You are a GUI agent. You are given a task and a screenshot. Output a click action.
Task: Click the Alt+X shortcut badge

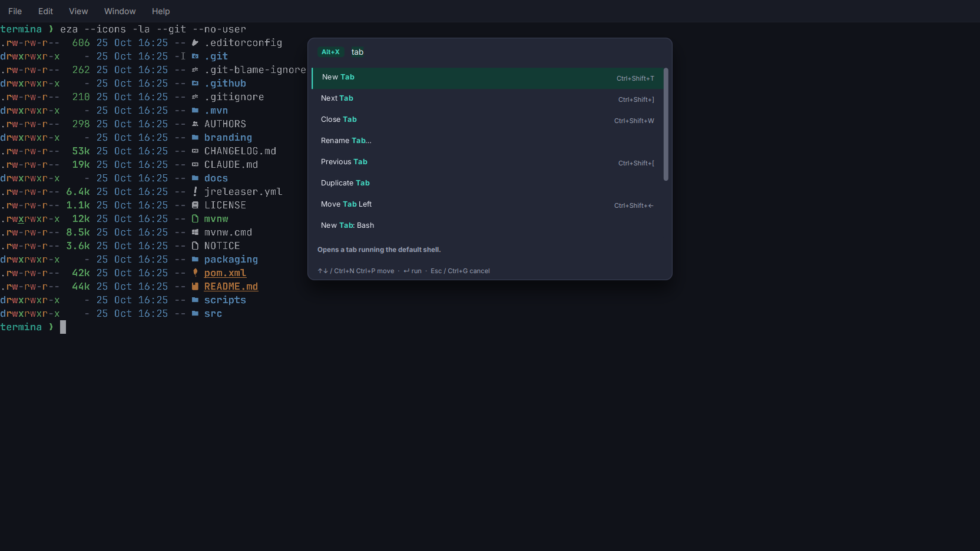(x=330, y=52)
